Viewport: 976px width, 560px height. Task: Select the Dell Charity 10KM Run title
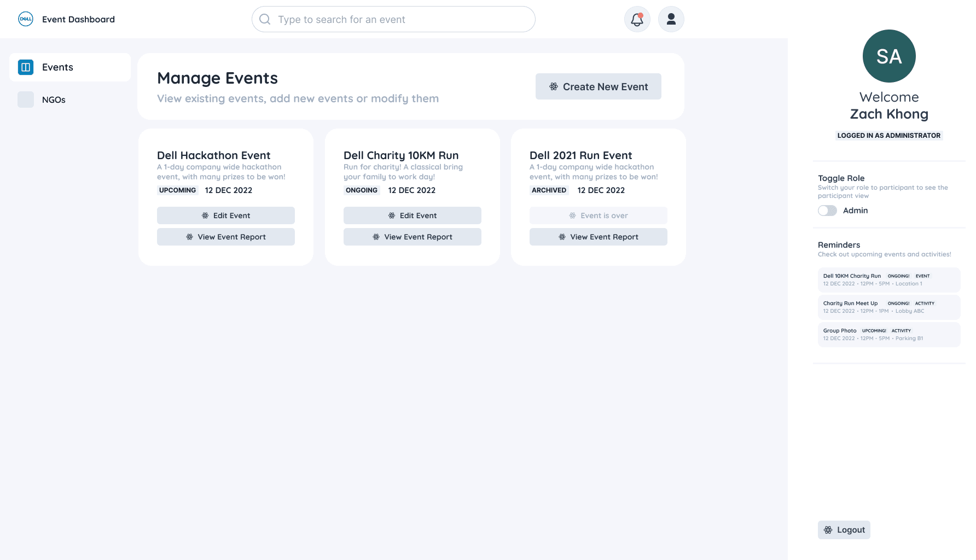[401, 155]
